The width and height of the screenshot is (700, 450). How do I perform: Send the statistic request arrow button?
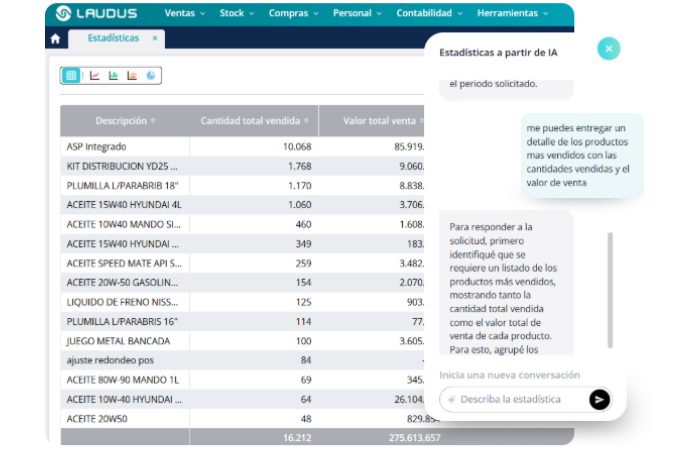pyautogui.click(x=599, y=400)
